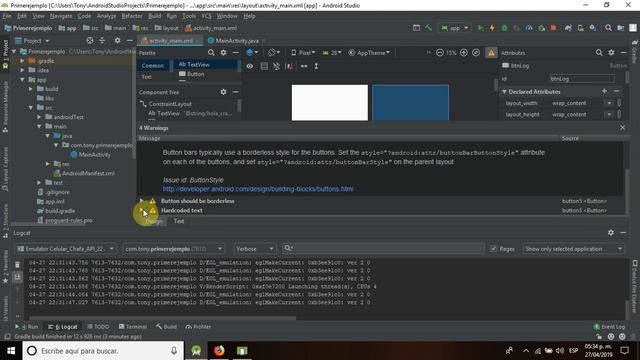The width and height of the screenshot is (640, 360).
Task: Click the default margins icon in design toolbar
Action: 289,66
